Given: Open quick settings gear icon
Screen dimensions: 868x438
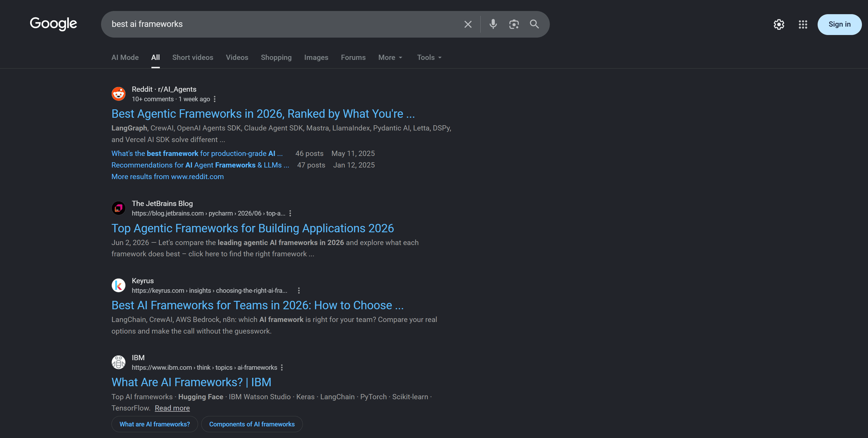Looking at the screenshot, I should pyautogui.click(x=779, y=24).
